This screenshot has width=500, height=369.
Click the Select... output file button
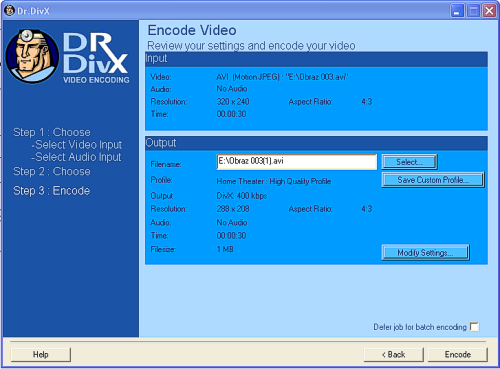click(409, 162)
